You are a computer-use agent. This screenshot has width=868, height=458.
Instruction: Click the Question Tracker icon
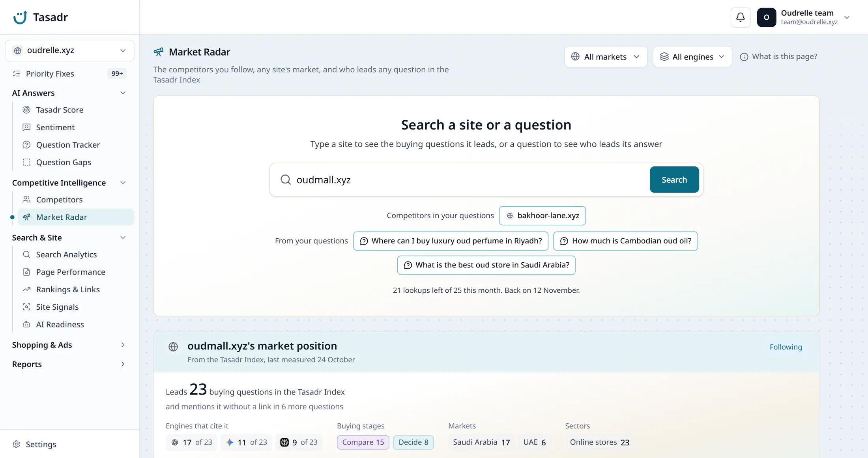[26, 145]
